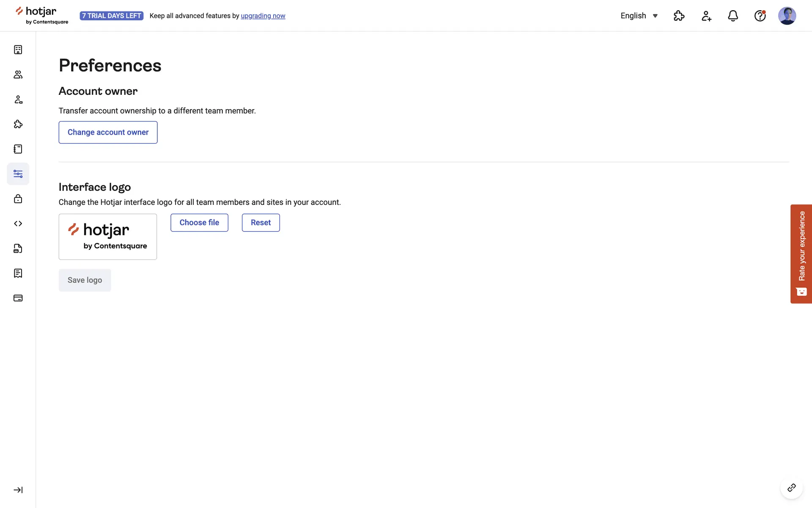The image size is (812, 508).
Task: Open the tracking code brackets icon
Action: [x=18, y=224]
